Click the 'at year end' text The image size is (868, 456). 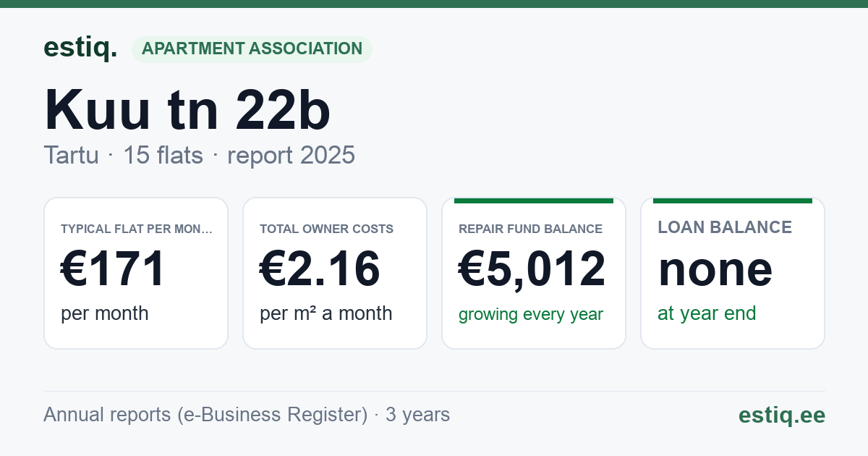pos(707,313)
